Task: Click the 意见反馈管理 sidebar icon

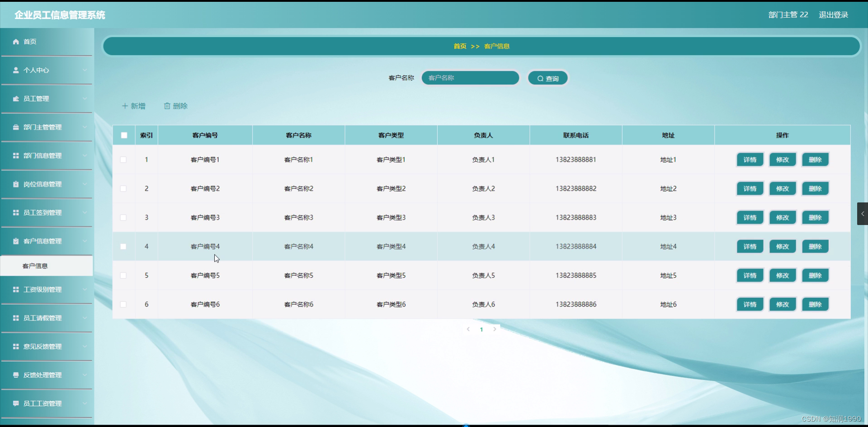Action: pyautogui.click(x=16, y=347)
